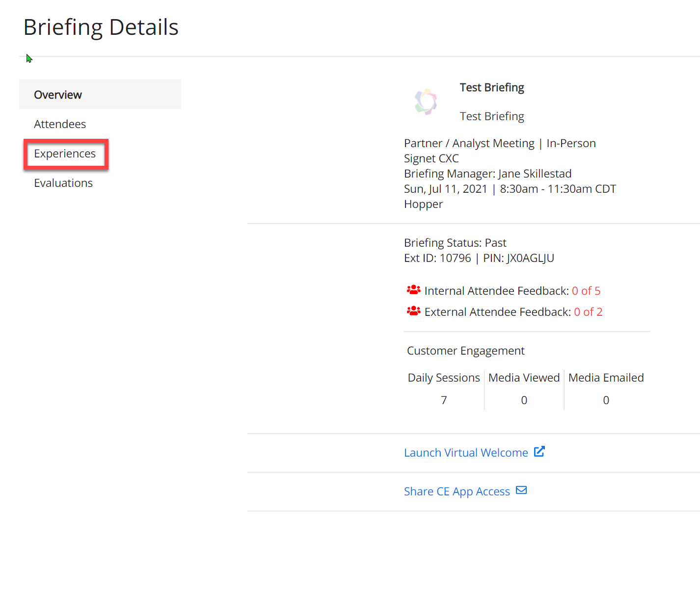Click the Daily Sessions value 7

pyautogui.click(x=444, y=400)
